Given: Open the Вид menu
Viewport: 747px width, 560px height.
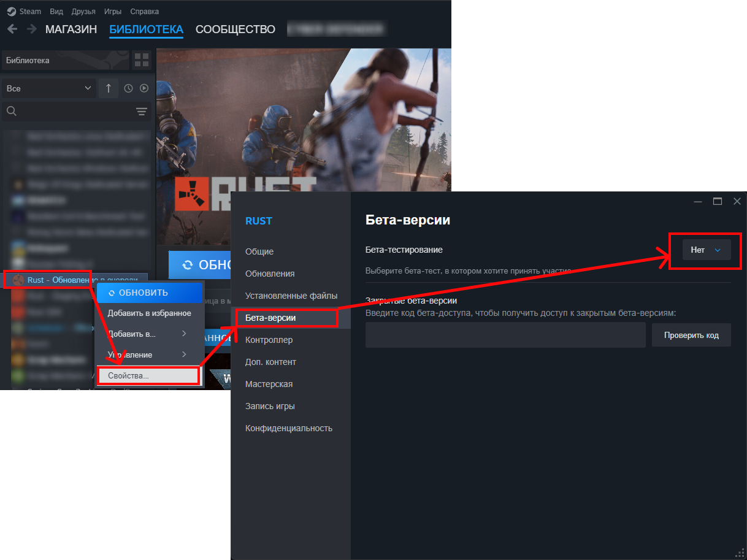Looking at the screenshot, I should pyautogui.click(x=56, y=12).
